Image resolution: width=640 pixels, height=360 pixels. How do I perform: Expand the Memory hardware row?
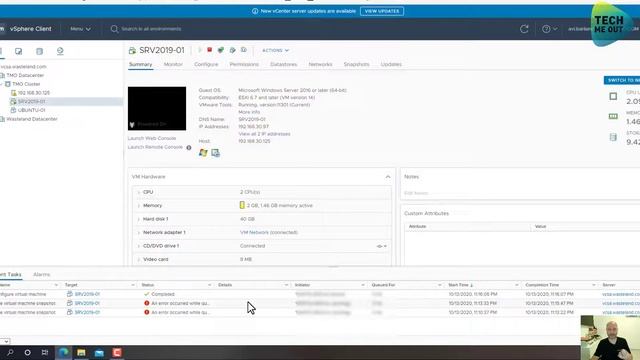click(138, 206)
